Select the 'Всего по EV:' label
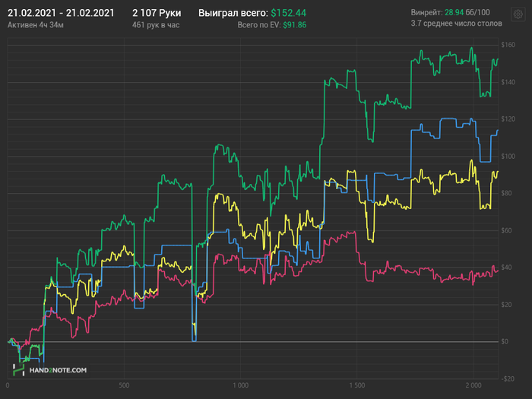Image resolution: width=532 pixels, height=399 pixels. (x=259, y=25)
